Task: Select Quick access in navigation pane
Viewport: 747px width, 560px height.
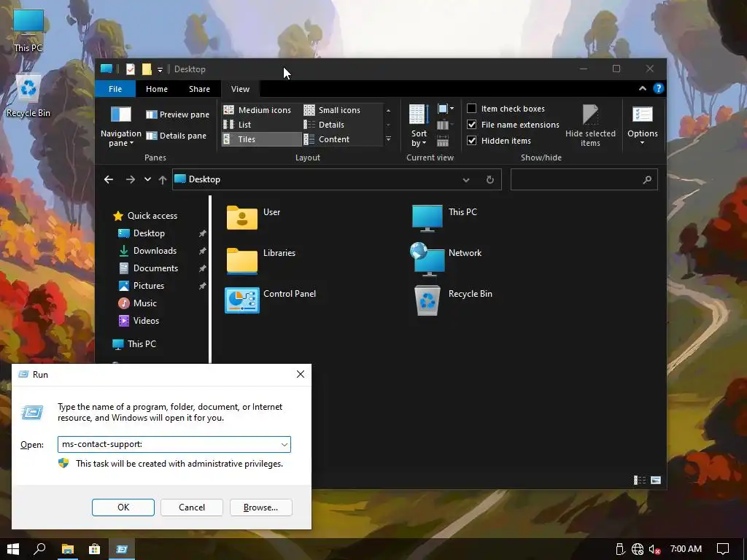Action: point(145,216)
